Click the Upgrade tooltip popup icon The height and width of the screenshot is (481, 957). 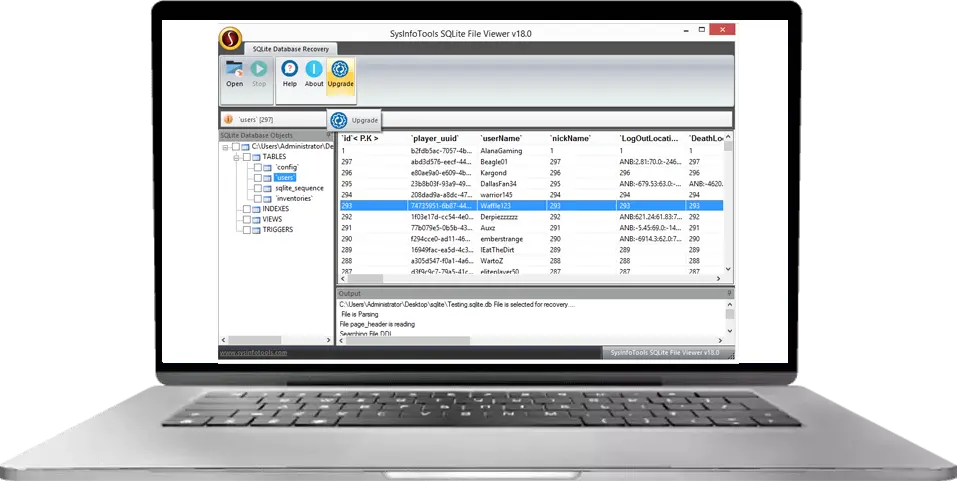tap(339, 120)
